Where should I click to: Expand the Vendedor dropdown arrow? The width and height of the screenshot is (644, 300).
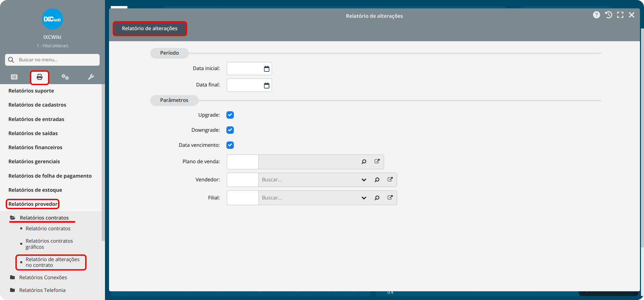(364, 180)
